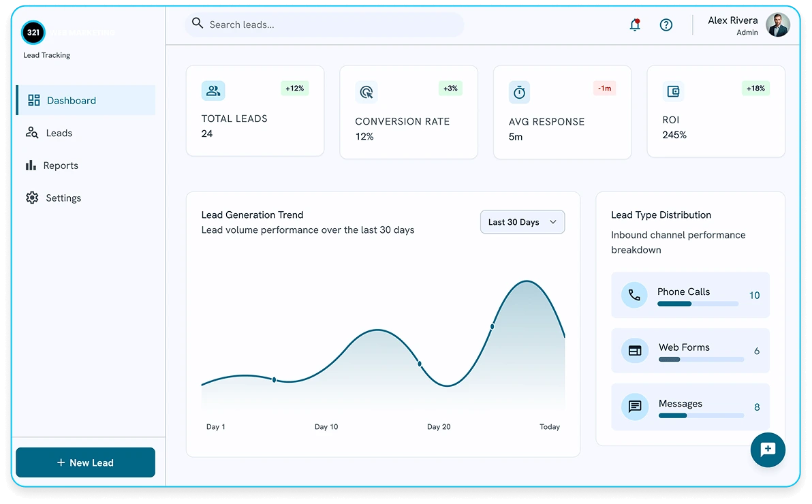Image resolution: width=812 pixels, height=504 pixels.
Task: Select the Dashboard sidebar item
Action: coord(85,101)
